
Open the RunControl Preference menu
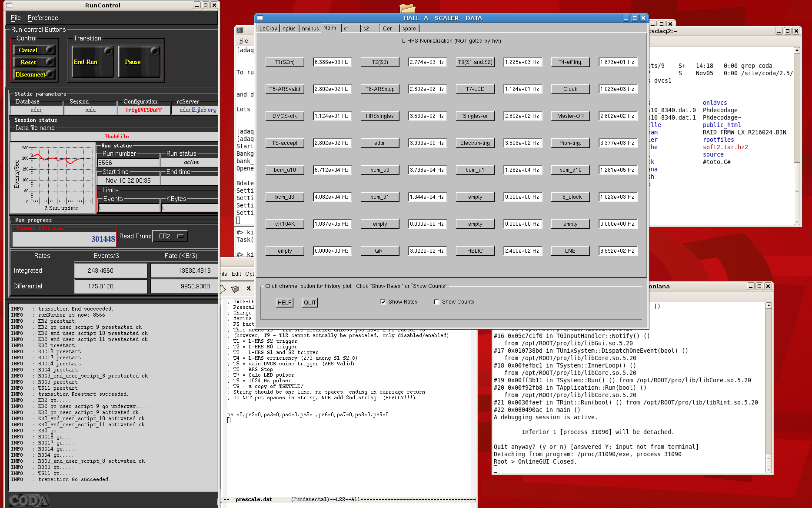[43, 18]
